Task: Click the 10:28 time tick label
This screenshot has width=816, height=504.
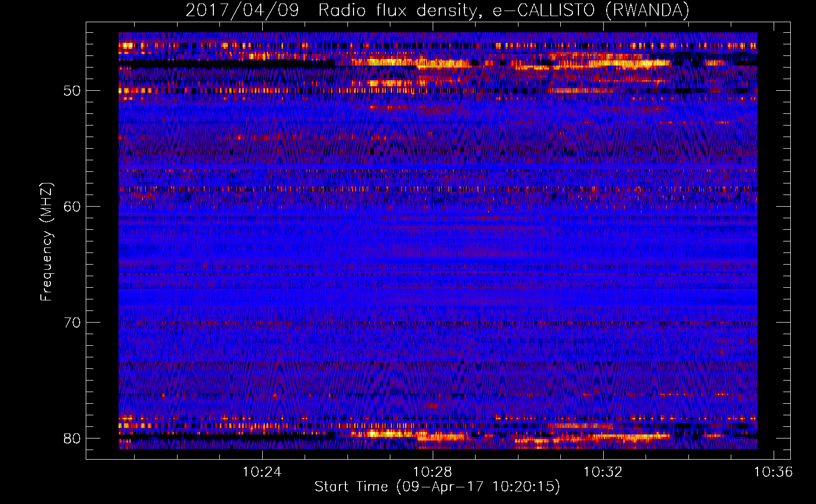Action: [432, 472]
